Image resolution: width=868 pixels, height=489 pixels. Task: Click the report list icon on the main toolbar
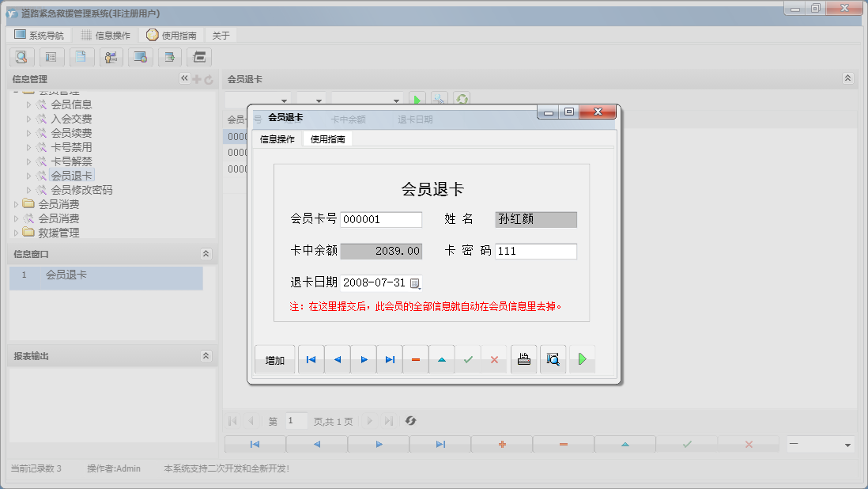[51, 57]
